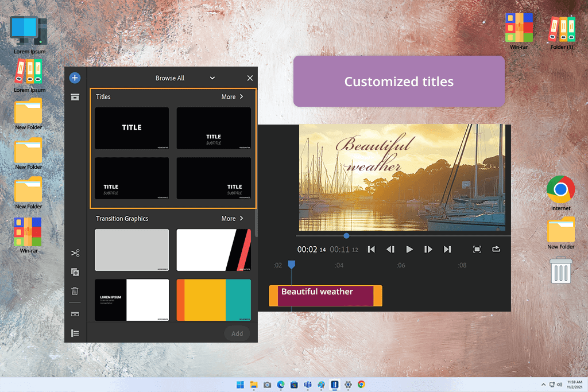Screen dimensions: 588x392
Task: Select the black and red diagonal transition
Action: pyautogui.click(x=214, y=250)
